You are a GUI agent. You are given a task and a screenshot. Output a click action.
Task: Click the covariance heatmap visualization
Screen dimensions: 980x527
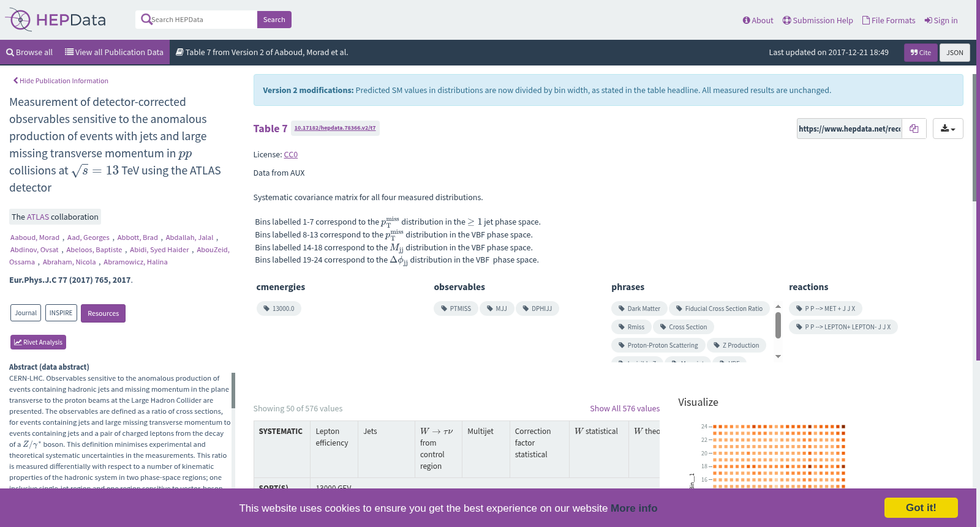(779, 456)
